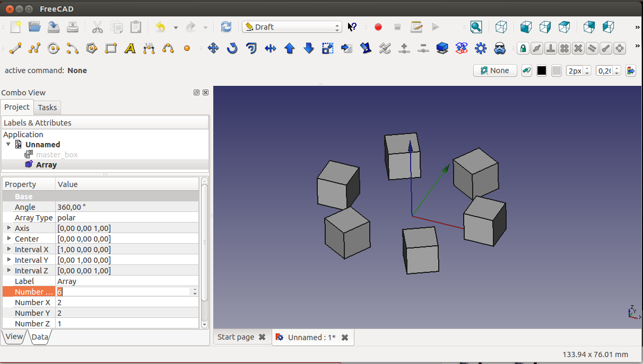Viewport: 643px width, 364px height.
Task: Click the Draft Polygon tool
Action: 92,49
